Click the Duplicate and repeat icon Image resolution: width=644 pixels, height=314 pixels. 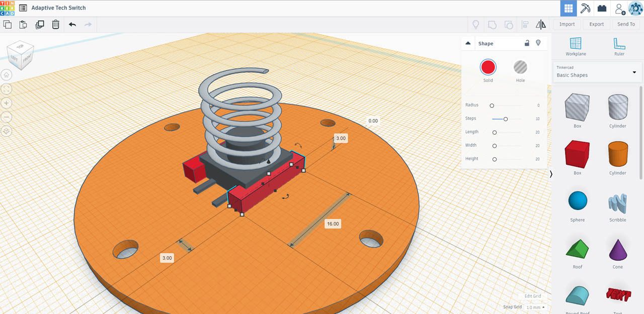[40, 24]
